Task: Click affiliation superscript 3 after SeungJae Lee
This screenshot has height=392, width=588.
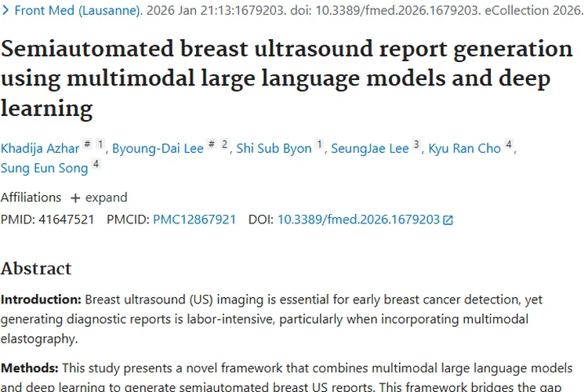Action: pyautogui.click(x=416, y=144)
